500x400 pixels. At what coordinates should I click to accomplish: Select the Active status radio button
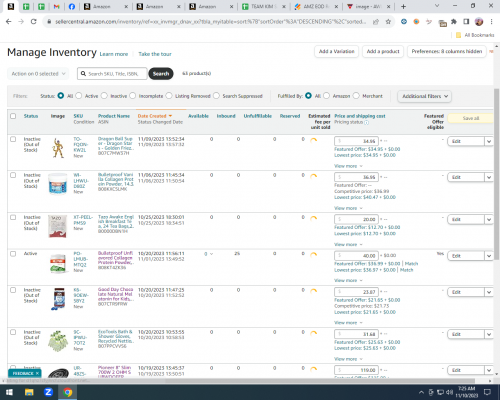pos(79,96)
